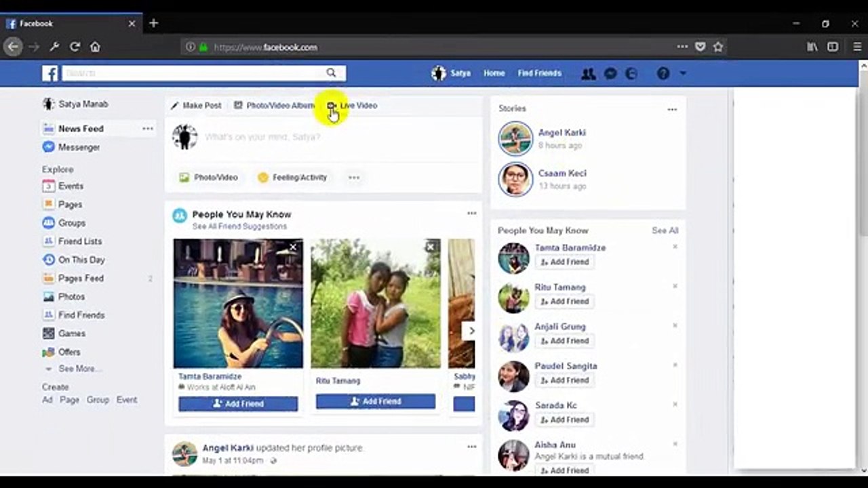Open Find Friends in the left sidebar
Image resolution: width=868 pixels, height=488 pixels.
click(x=73, y=315)
